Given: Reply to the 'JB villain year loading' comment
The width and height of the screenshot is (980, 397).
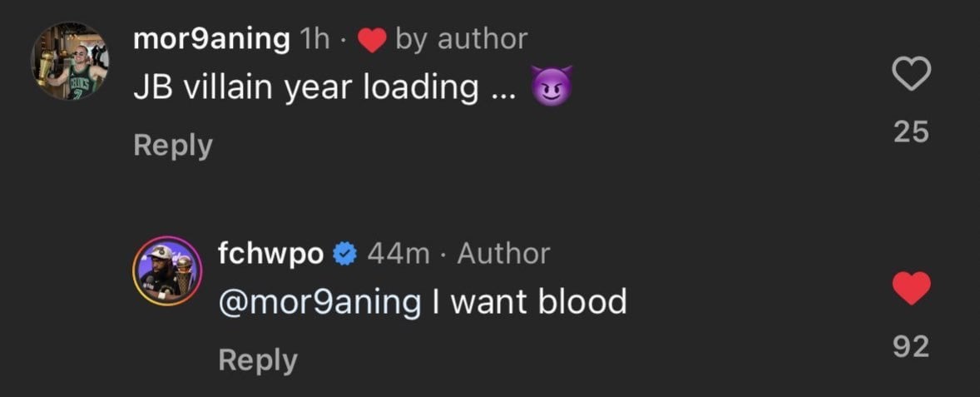Looking at the screenshot, I should pos(173,145).
